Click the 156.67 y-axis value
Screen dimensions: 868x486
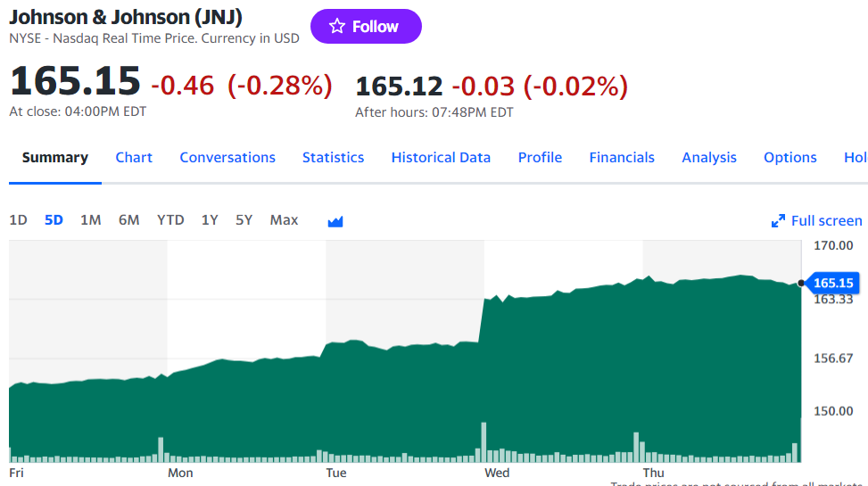coord(833,358)
